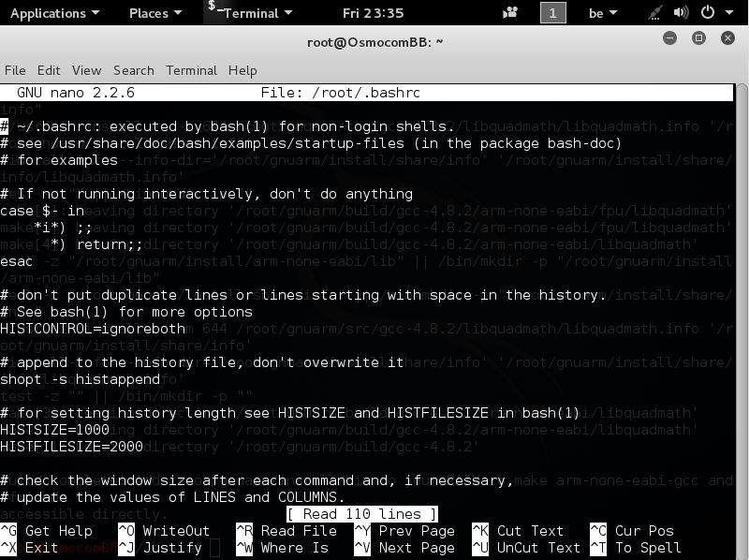Maximize the terminal window

pos(698,37)
